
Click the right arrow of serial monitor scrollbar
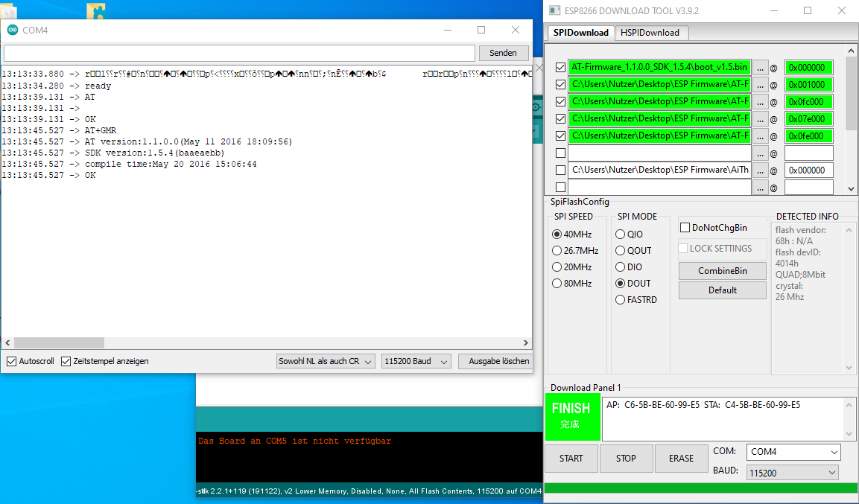click(526, 342)
